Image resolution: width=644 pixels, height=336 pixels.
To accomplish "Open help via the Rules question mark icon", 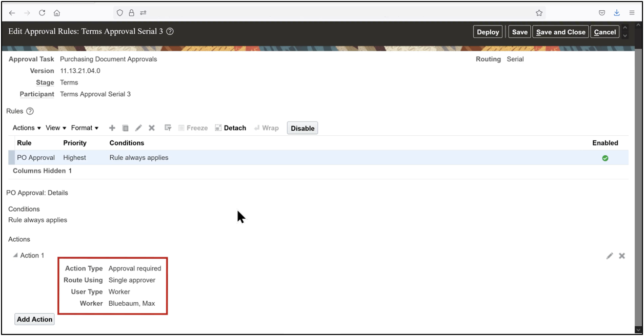I will pos(29,111).
